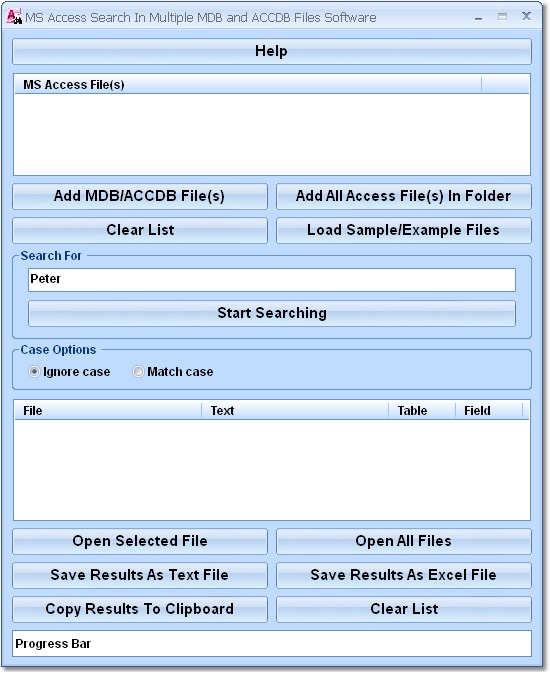This screenshot has width=550, height=674.
Task: Sort results by File column header
Action: pyautogui.click(x=107, y=411)
